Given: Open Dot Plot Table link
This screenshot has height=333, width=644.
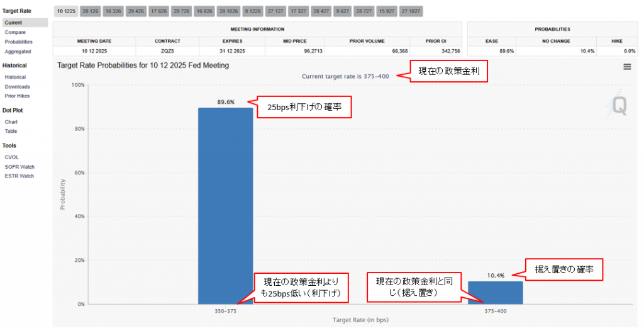Looking at the screenshot, I should (11, 131).
